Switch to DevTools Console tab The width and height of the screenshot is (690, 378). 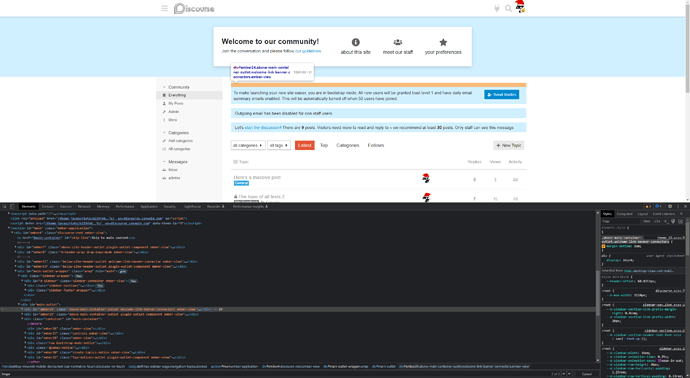coord(48,206)
